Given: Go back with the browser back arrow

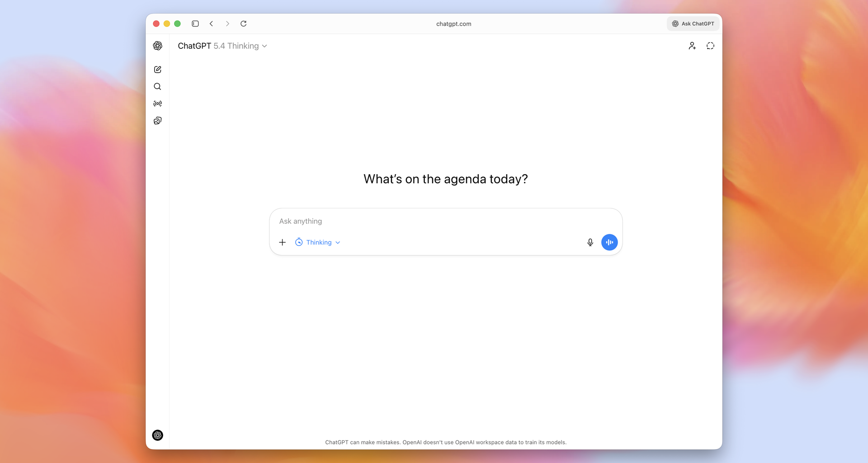Looking at the screenshot, I should (211, 24).
